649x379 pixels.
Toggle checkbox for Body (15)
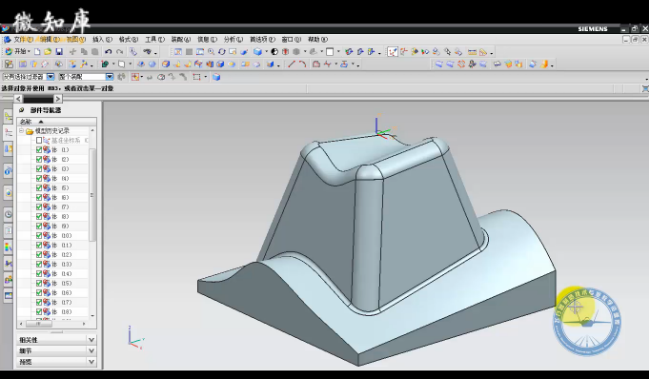[x=39, y=283]
